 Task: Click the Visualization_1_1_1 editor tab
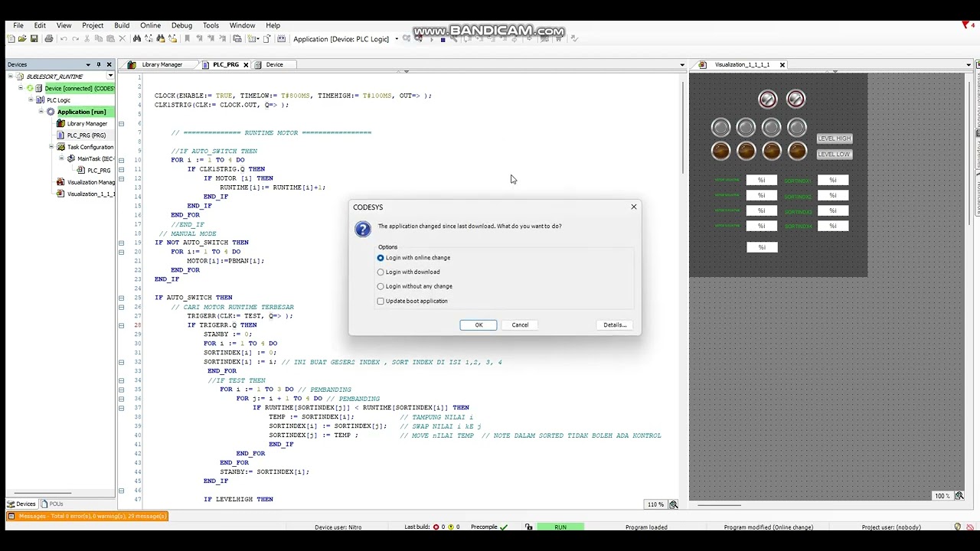tap(742, 64)
